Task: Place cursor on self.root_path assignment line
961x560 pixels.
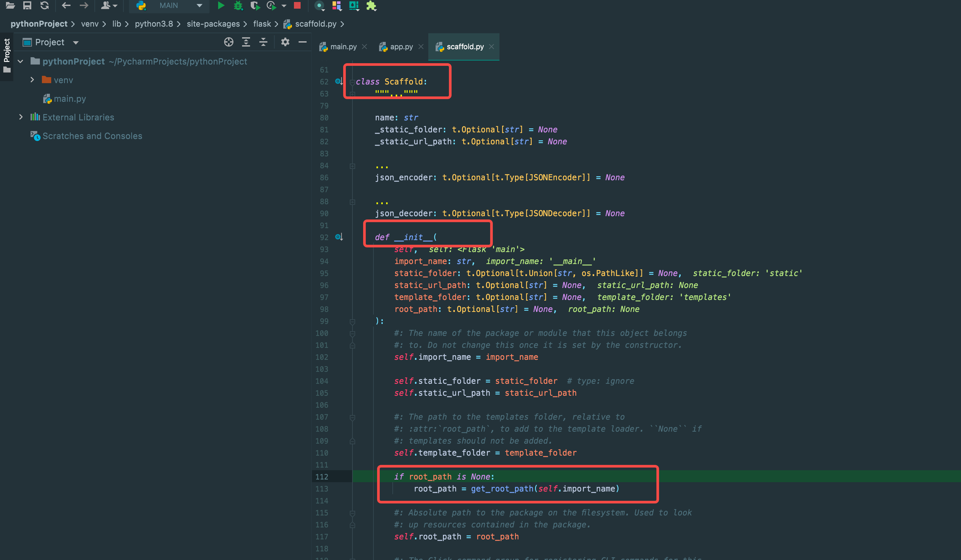Action: click(456, 537)
